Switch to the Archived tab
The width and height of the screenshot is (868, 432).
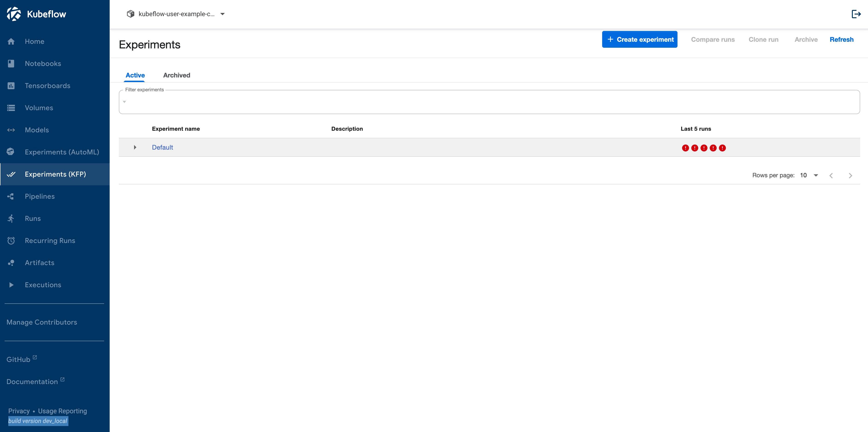point(176,75)
